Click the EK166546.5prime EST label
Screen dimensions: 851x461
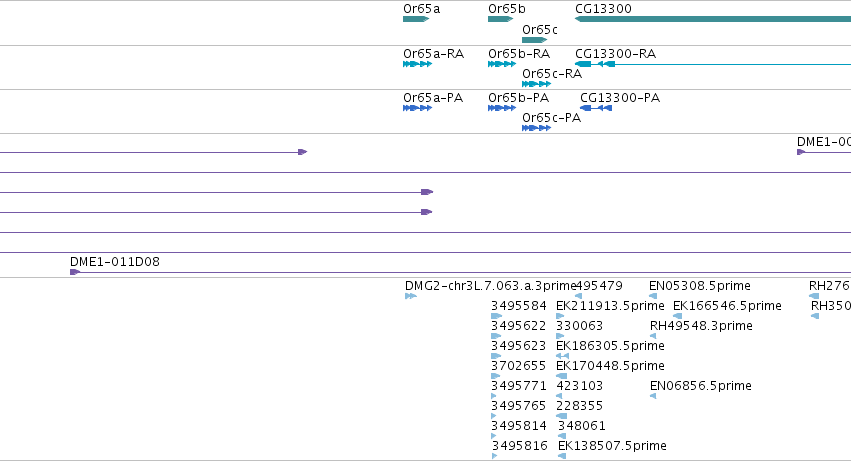coord(727,306)
